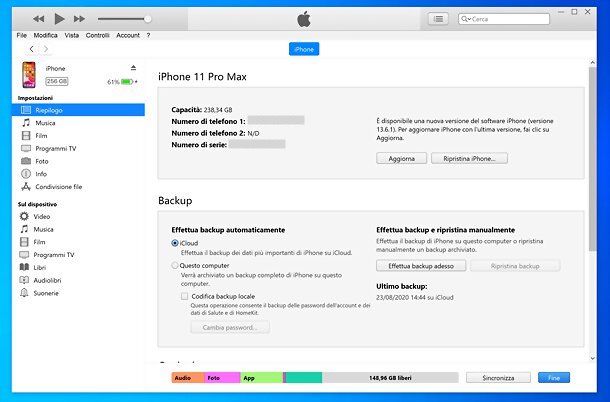
Task: Click the teal segment of storage bar
Action: pyautogui.click(x=304, y=377)
